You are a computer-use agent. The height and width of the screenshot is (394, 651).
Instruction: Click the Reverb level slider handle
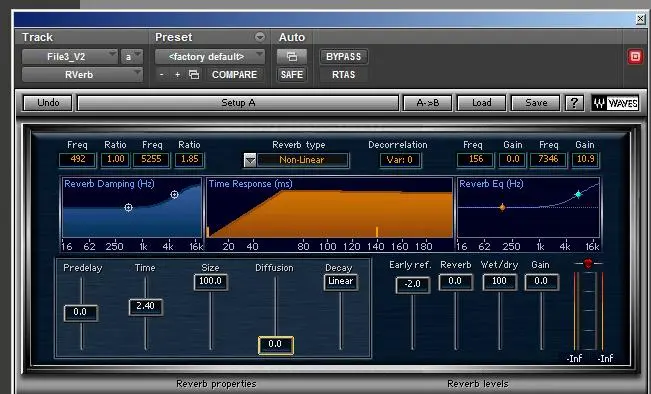point(455,282)
